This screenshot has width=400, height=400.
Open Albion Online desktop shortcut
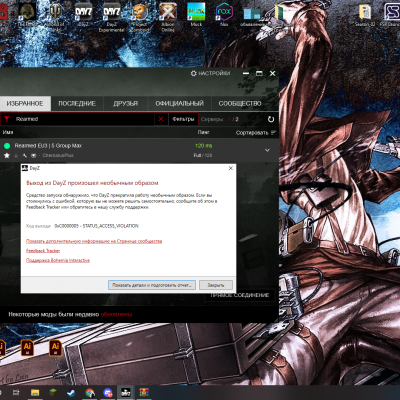pyautogui.click(x=168, y=17)
